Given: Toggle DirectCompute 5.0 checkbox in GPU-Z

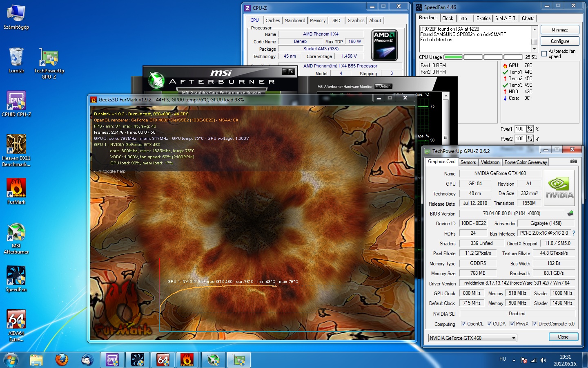Looking at the screenshot, I should click(x=535, y=324).
